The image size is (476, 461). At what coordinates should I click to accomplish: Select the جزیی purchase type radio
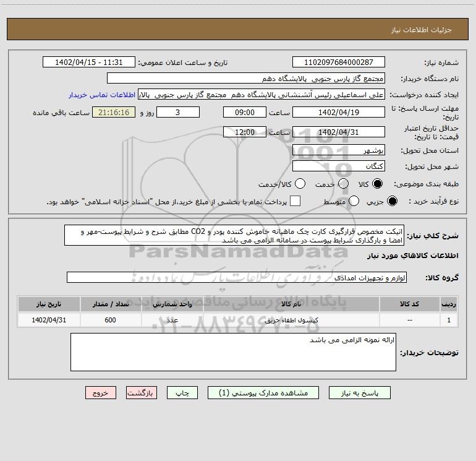pos(392,201)
